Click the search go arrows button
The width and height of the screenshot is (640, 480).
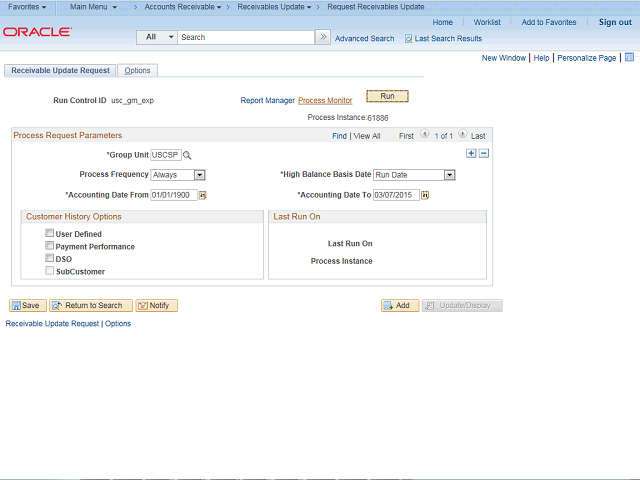pyautogui.click(x=323, y=37)
